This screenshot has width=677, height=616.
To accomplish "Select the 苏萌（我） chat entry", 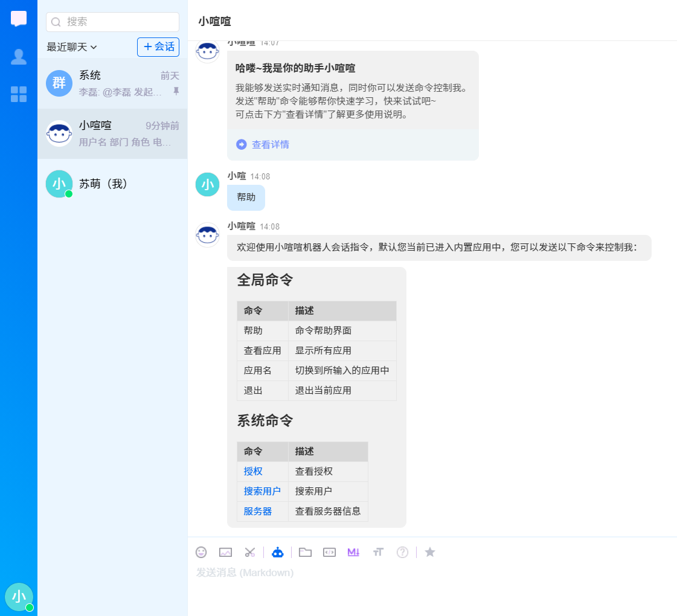I will coord(112,184).
